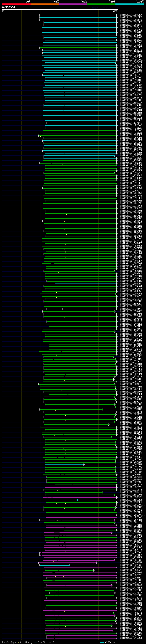Select UniRef100_Q0JE54 label
146x644 pixels.
point(131,562)
